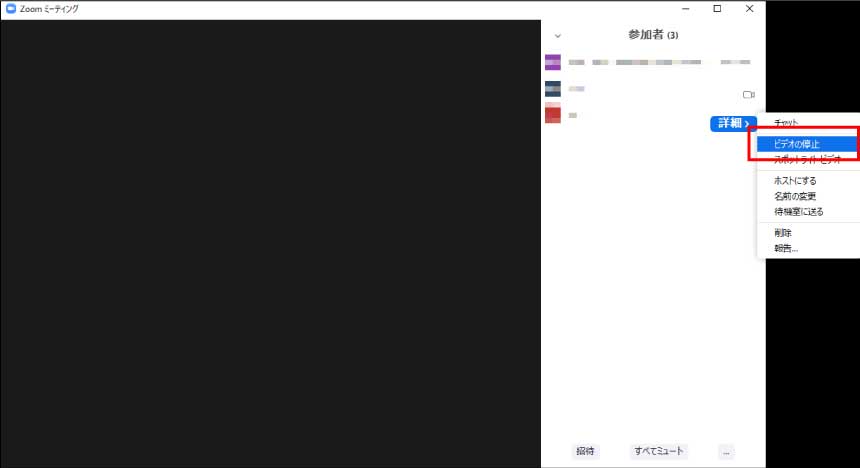The height and width of the screenshot is (468, 860).
Task: Open the "..." more options button
Action: coord(727,451)
